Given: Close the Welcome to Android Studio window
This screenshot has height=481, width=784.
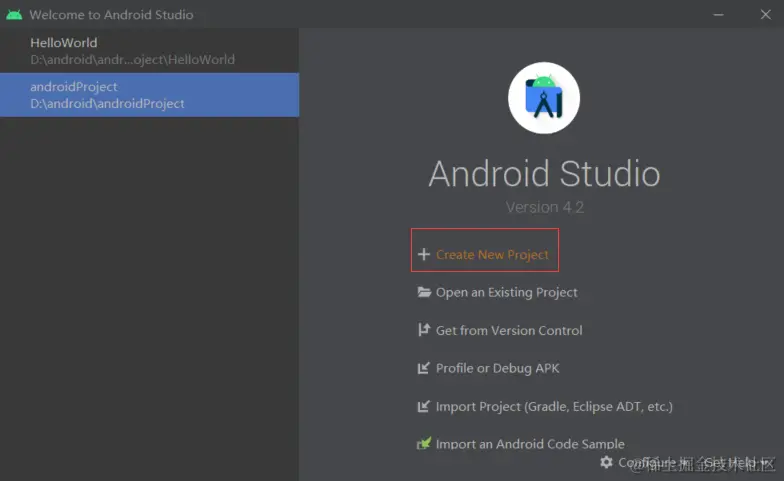Looking at the screenshot, I should pos(766,14).
